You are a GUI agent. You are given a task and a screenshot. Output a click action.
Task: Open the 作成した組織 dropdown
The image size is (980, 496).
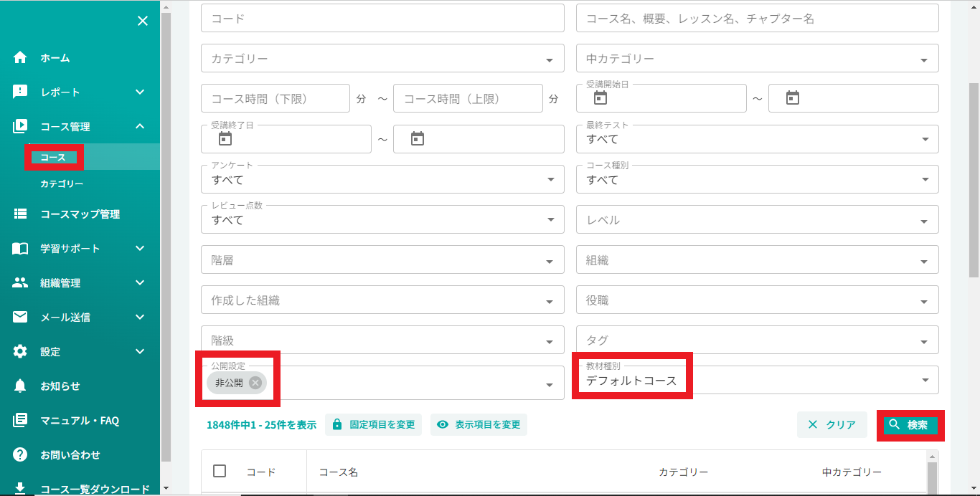tap(382, 300)
